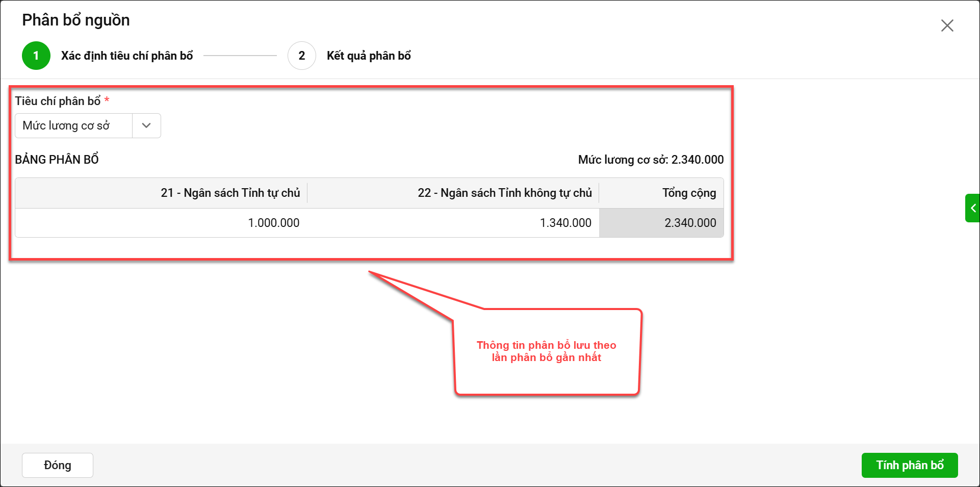Click the Tiêu chí phân bổ field label
Image resolution: width=980 pixels, height=487 pixels.
58,101
